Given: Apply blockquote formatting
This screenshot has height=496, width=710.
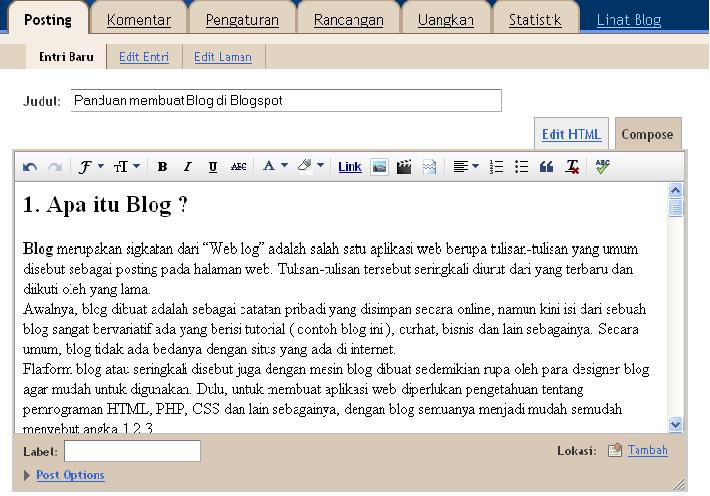Looking at the screenshot, I should 547,167.
